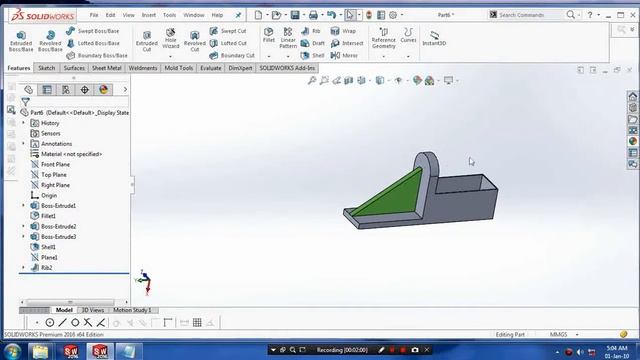
Task: Choose the Lofted Cut command
Action: (x=228, y=43)
